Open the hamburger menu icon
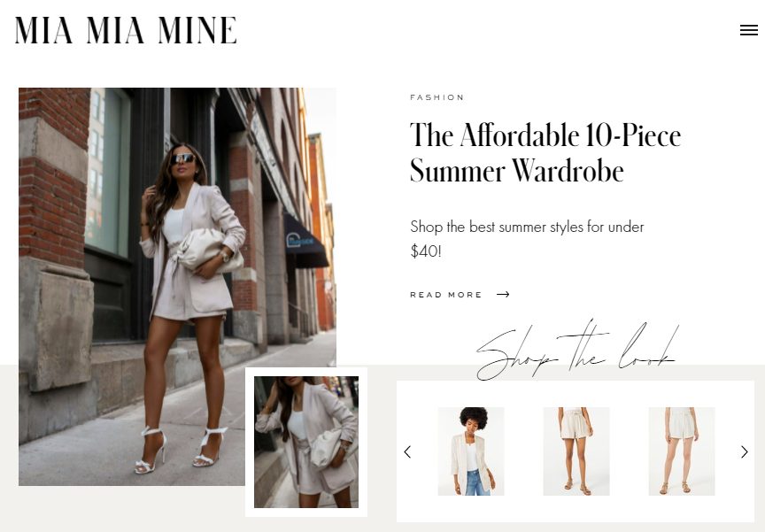This screenshot has width=765, height=532. (748, 30)
